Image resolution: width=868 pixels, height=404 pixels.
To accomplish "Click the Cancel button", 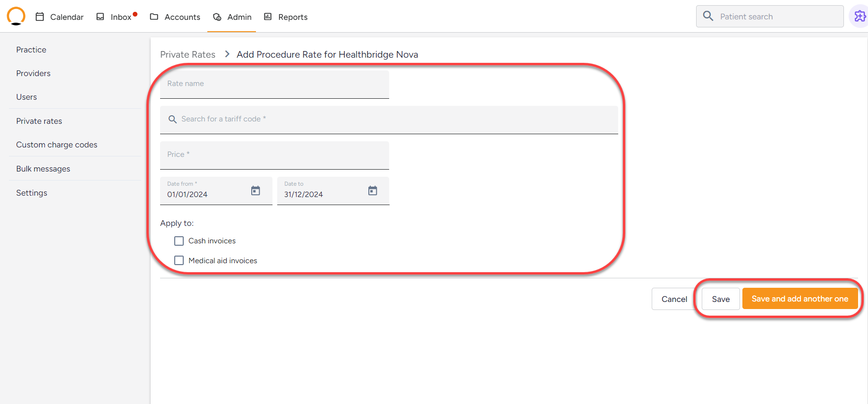I will [674, 299].
